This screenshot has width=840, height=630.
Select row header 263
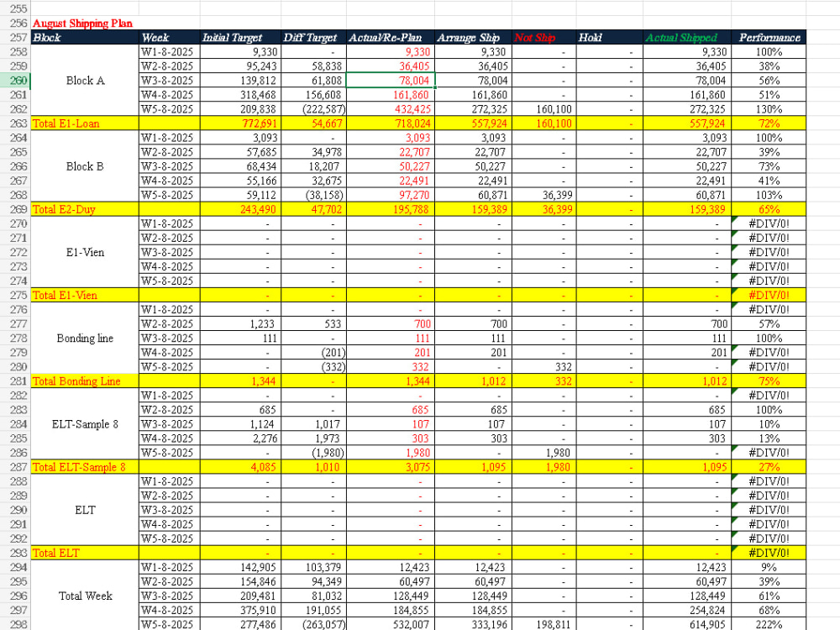pos(15,123)
